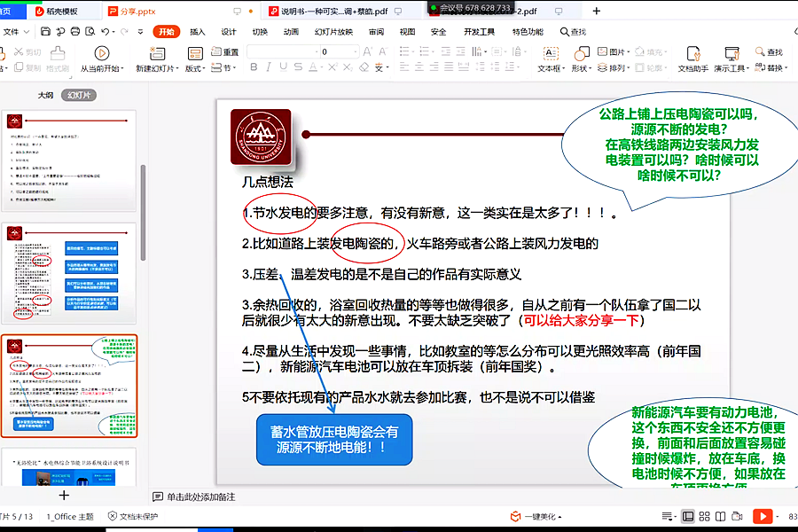The width and height of the screenshot is (798, 532).
Task: Open the 插入 ribbon tab
Action: click(x=197, y=32)
